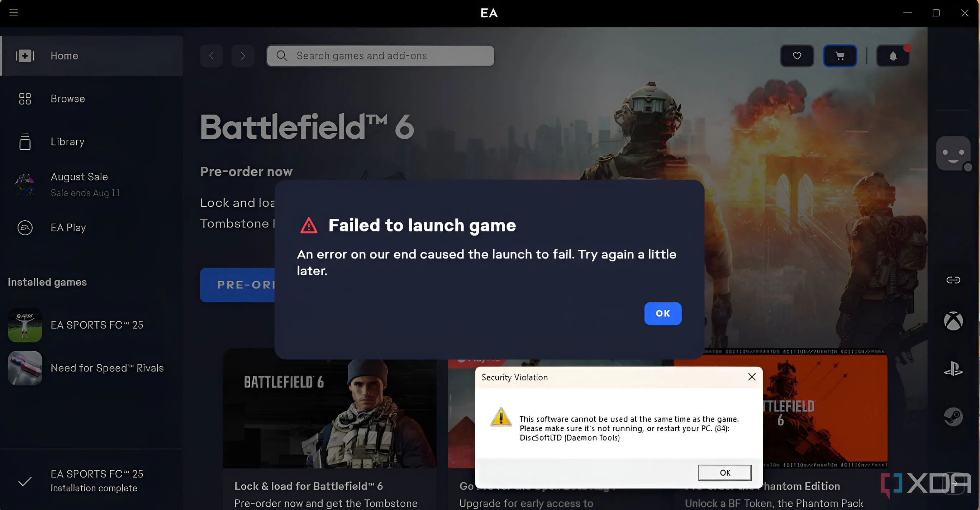980x510 pixels.
Task: Click August Sale thumbnail image
Action: tap(25, 185)
